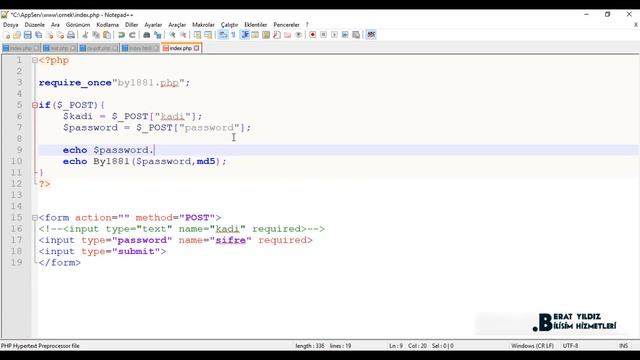Collapse the if($_POST) block fold marker

(x=35, y=105)
